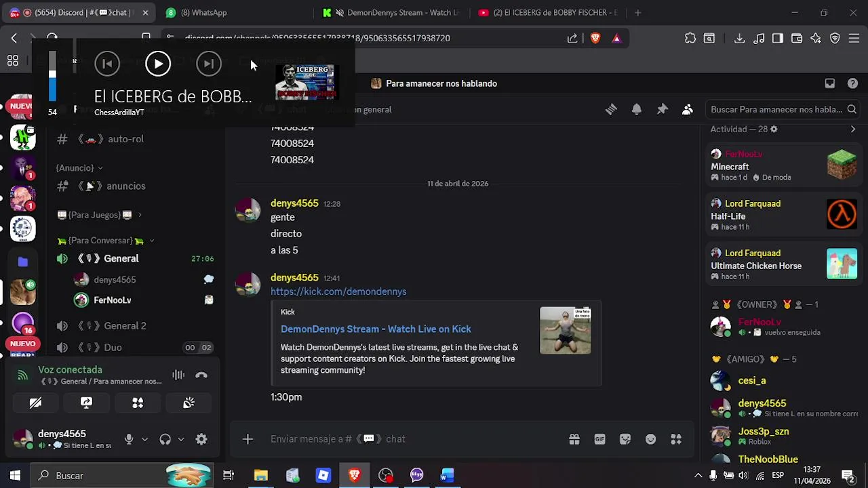Open the GIF picker
Image resolution: width=868 pixels, height=488 pixels.
599,439
